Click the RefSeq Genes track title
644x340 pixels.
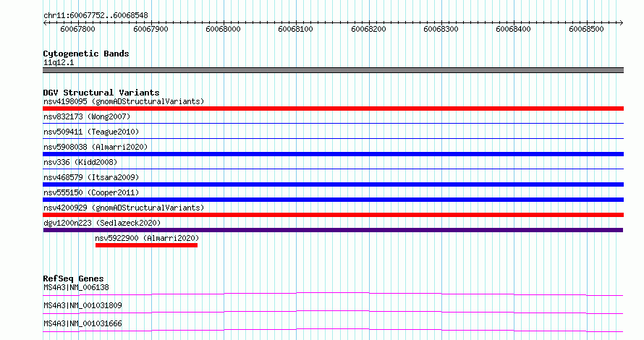tap(73, 279)
